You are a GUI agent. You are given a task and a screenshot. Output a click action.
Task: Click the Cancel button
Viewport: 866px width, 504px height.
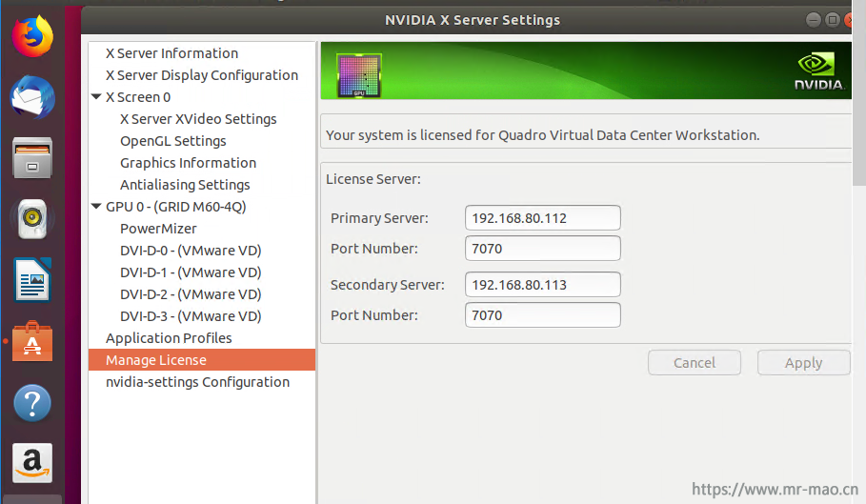(x=695, y=363)
